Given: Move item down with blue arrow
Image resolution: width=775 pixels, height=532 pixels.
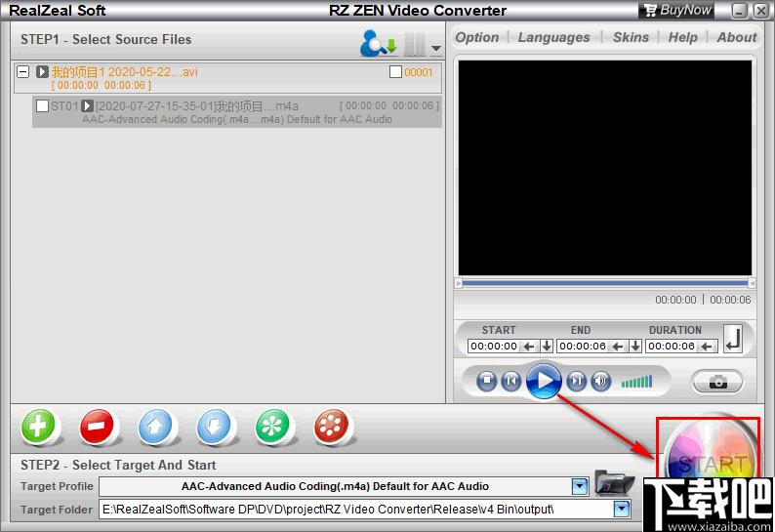Looking at the screenshot, I should tap(214, 427).
